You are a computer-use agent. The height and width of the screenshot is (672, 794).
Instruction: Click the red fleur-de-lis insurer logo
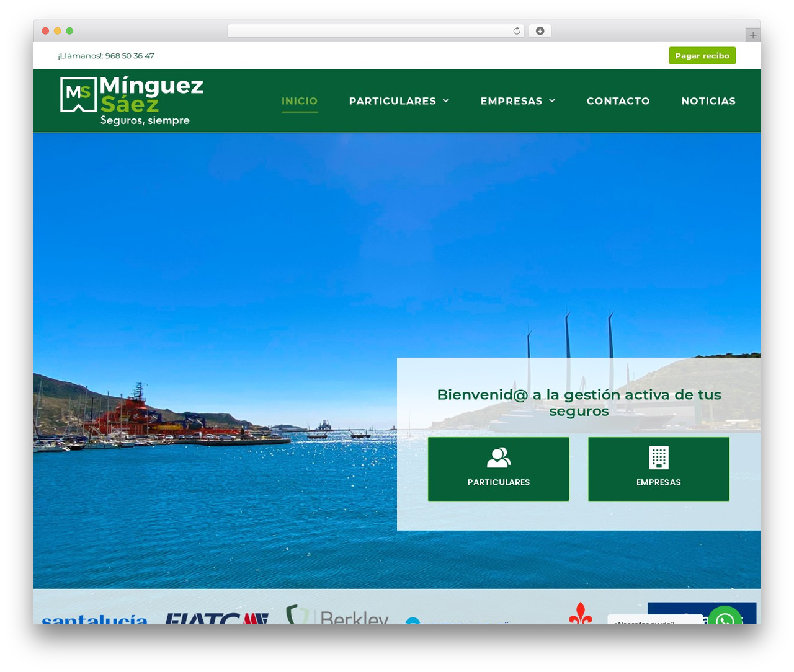[581, 613]
